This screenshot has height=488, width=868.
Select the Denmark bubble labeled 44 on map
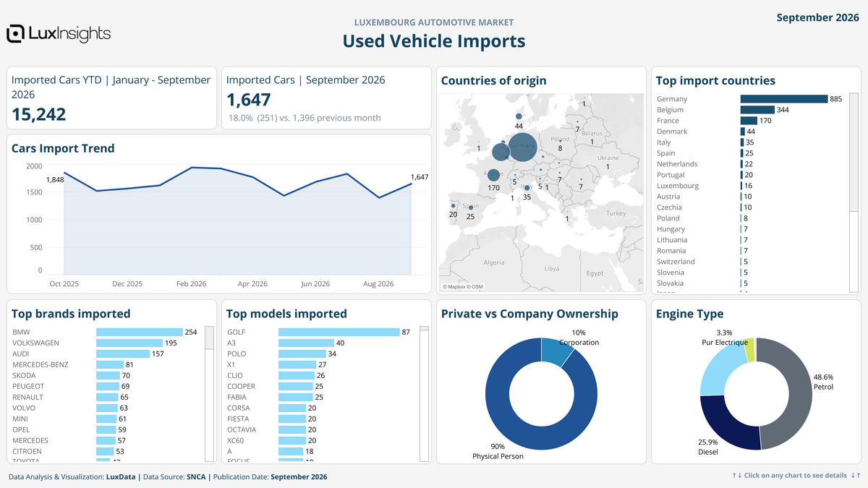tap(519, 116)
